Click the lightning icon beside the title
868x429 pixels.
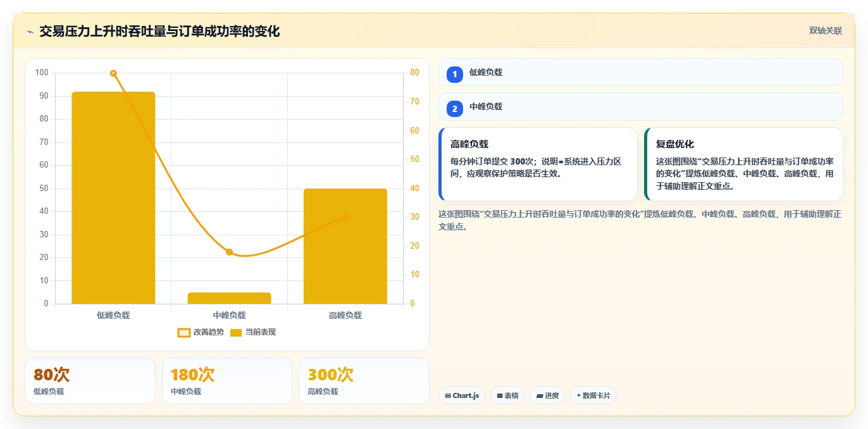pos(30,32)
